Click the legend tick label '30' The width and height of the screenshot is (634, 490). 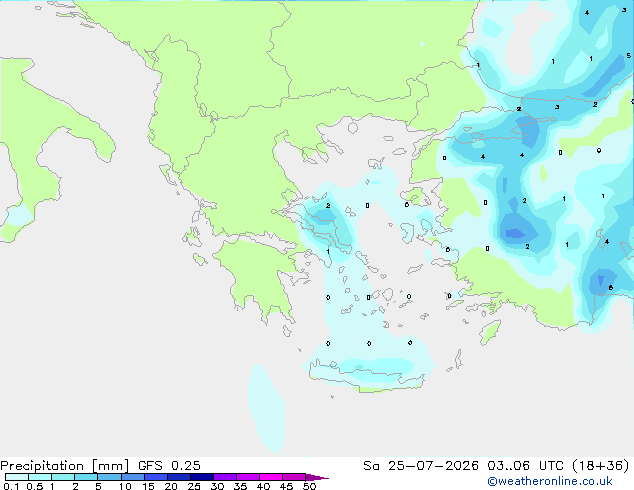(217, 486)
